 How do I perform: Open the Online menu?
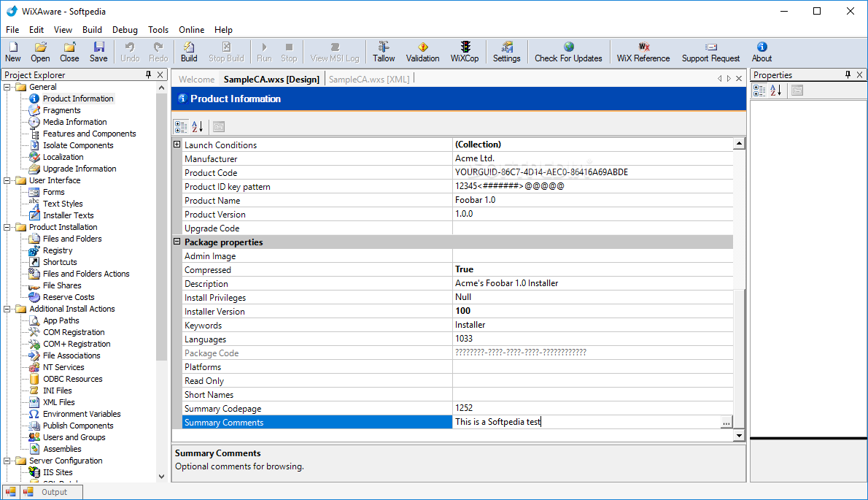point(192,30)
